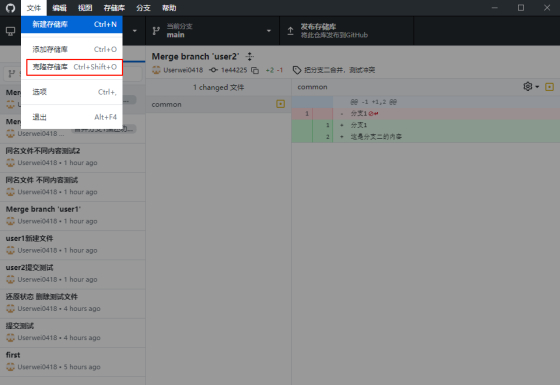Click the 发布存储库 publish button
560x385 pixels.
coord(346,31)
